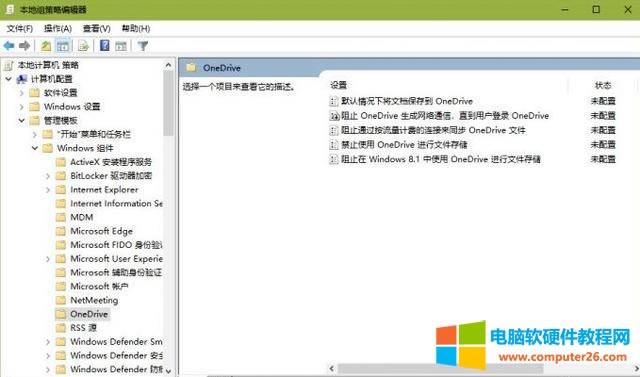The width and height of the screenshot is (640, 377).
Task: Open the 查看(V) menu
Action: 97,28
